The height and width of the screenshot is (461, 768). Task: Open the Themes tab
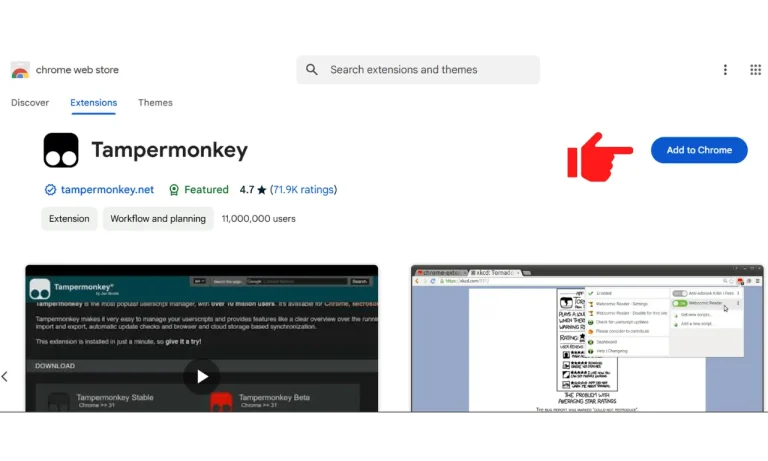click(x=155, y=102)
